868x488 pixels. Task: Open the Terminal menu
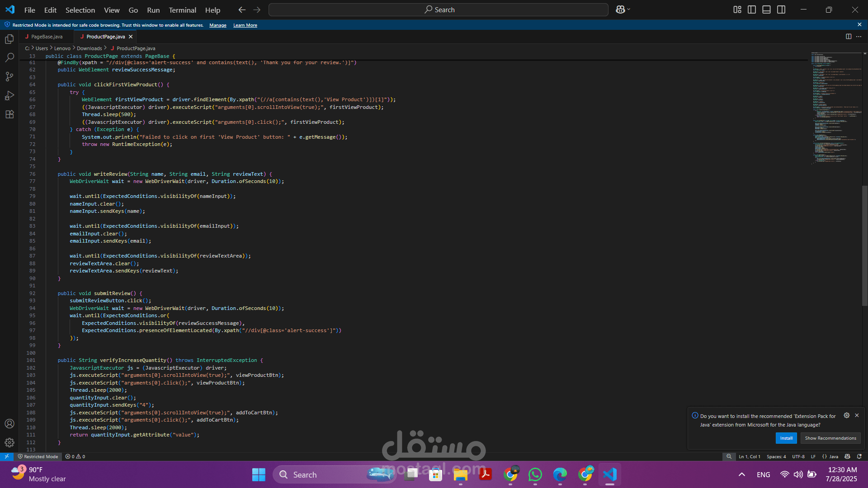[182, 10]
